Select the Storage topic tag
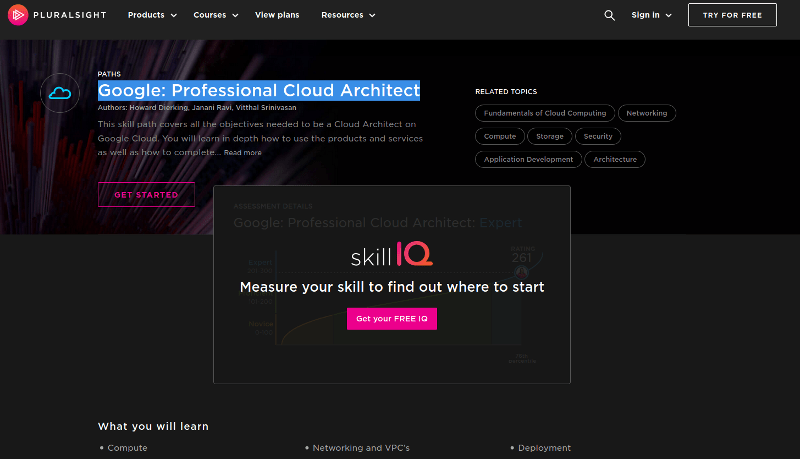Screen dimensions: 800x459 pos(550,136)
